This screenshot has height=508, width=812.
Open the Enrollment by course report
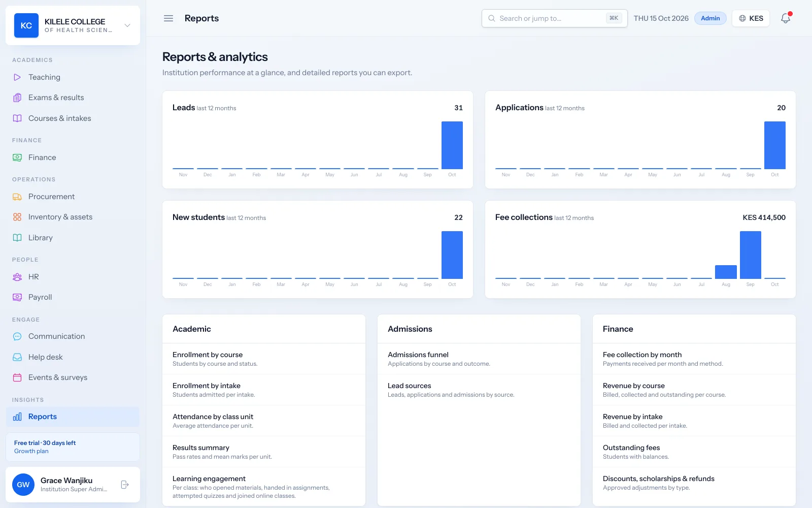264,359
